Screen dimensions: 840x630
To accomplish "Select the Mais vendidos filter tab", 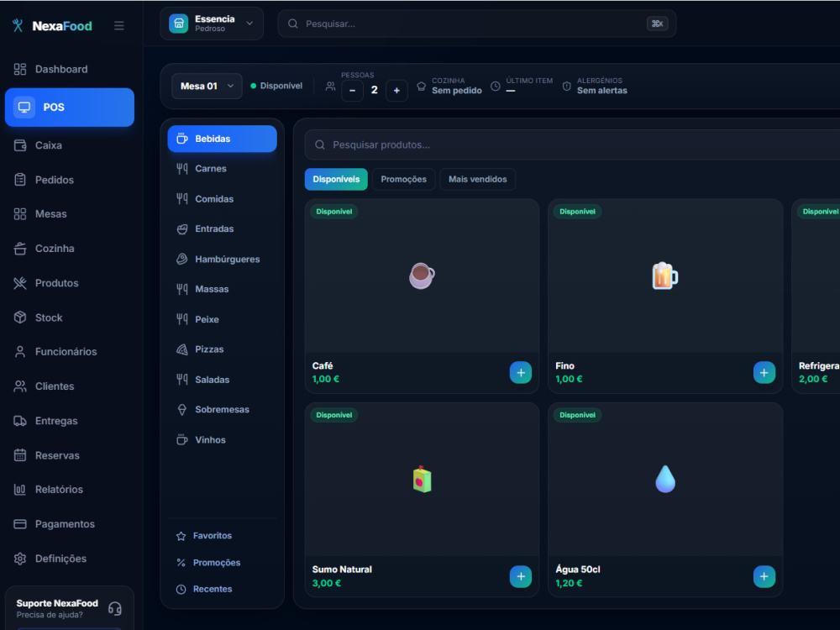I will [x=477, y=180].
